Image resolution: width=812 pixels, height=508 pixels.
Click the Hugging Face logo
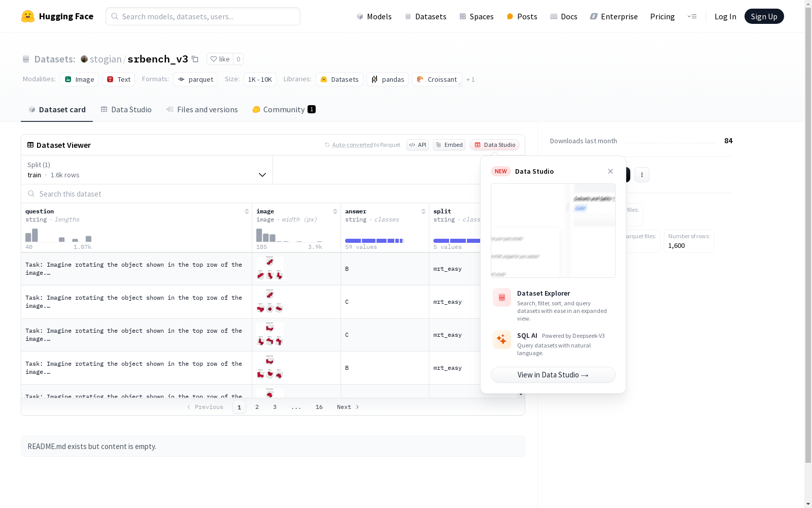(x=57, y=16)
